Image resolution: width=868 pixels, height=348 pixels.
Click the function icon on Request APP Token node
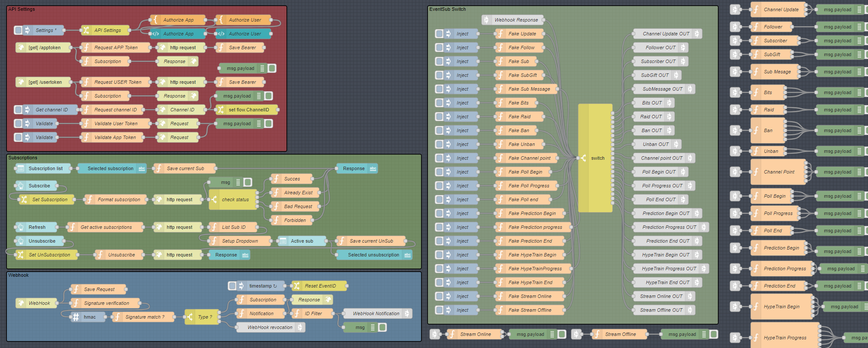point(86,47)
